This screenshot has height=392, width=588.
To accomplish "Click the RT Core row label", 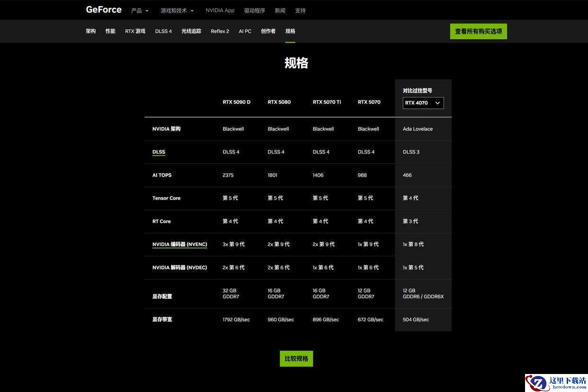I will [161, 222].
